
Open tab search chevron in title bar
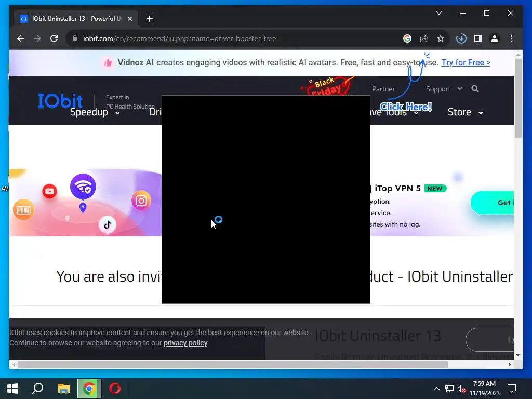[438, 13]
